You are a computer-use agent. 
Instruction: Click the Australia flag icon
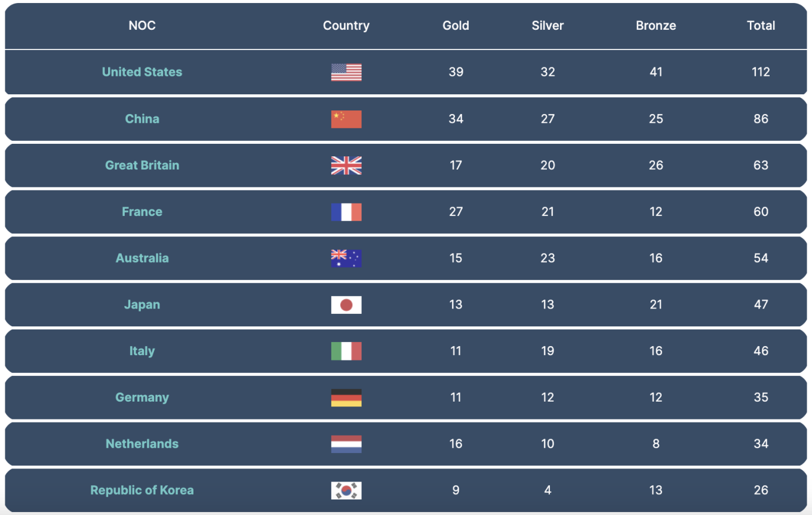click(346, 258)
